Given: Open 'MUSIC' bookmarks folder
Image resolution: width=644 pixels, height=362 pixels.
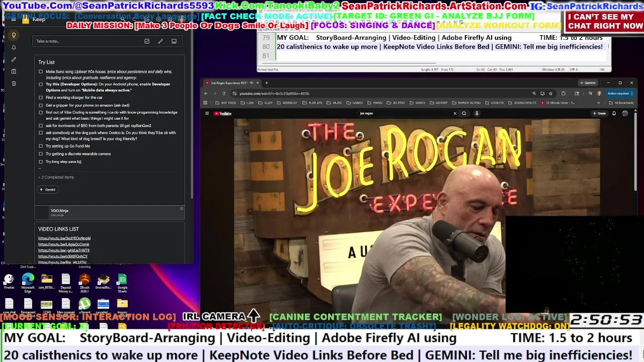Looking at the screenshot, I should (335, 103).
